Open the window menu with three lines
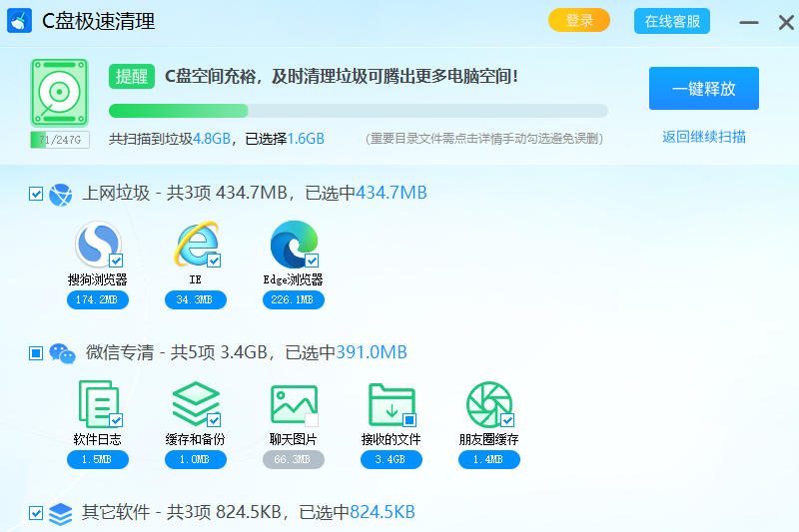This screenshot has height=532, width=799. (x=748, y=21)
